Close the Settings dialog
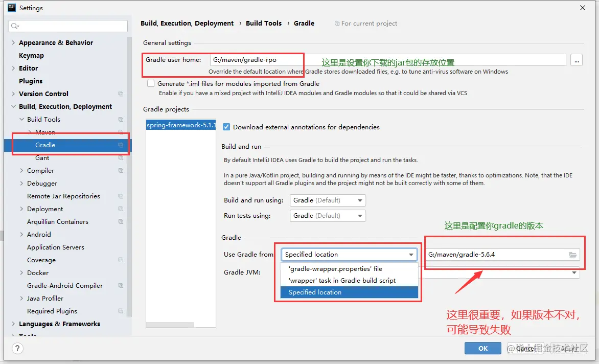 point(583,8)
